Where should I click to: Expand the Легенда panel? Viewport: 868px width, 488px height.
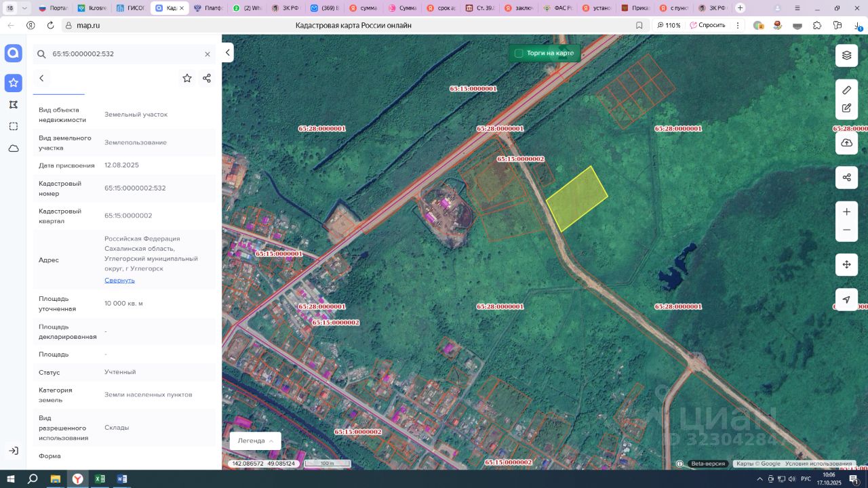[x=255, y=441]
